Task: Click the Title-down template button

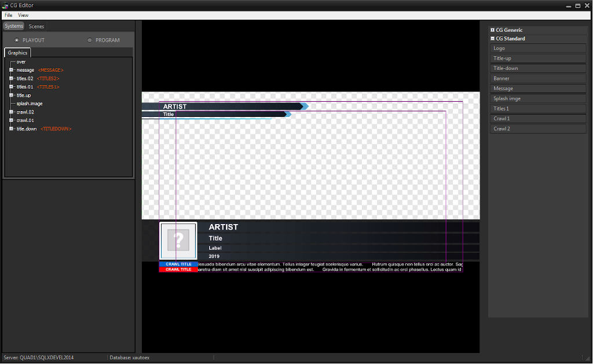Action: 538,68
